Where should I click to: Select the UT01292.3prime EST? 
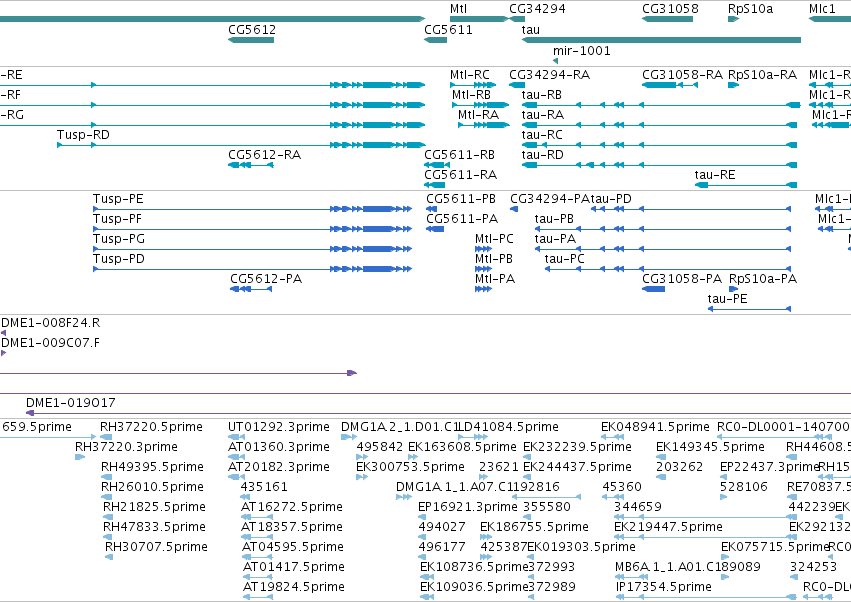point(236,437)
